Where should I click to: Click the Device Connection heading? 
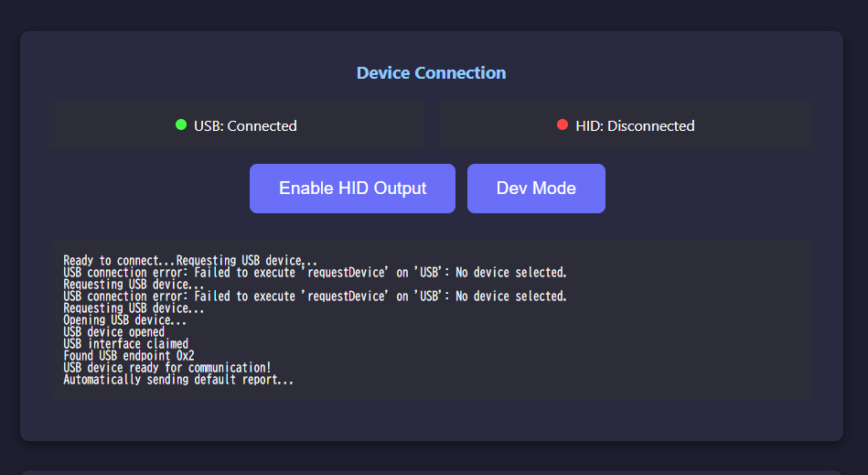(431, 73)
